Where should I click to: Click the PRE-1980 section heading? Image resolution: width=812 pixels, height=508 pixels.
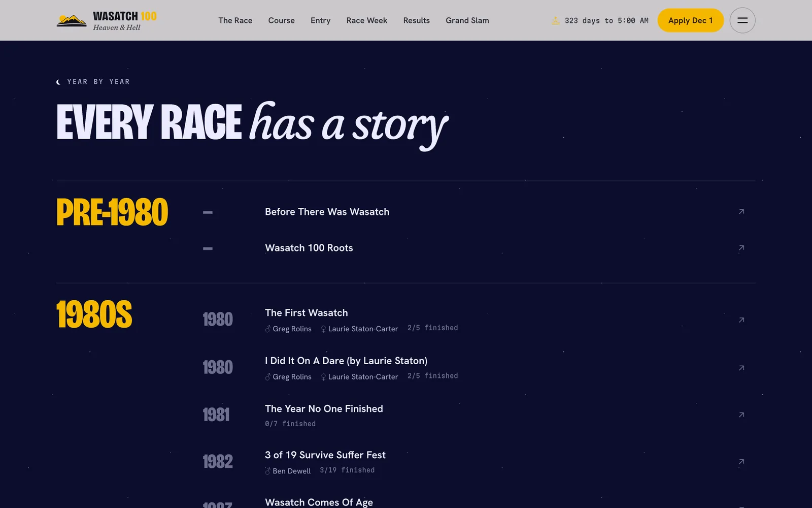point(112,212)
